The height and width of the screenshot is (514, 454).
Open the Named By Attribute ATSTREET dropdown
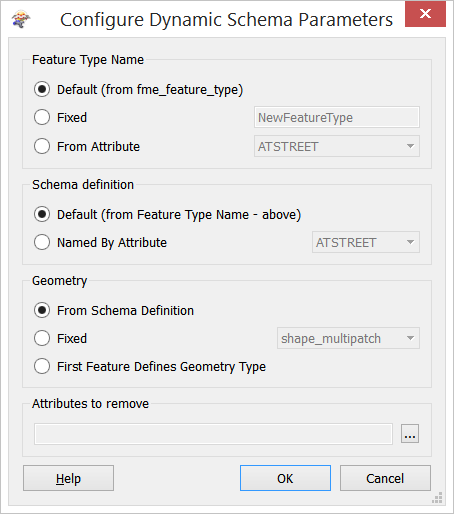[366, 242]
